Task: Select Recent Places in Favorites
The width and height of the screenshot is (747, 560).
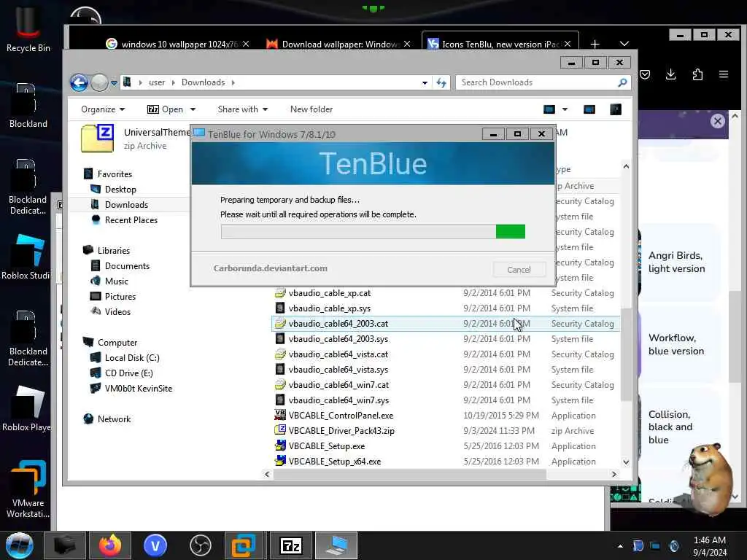Action: point(131,220)
